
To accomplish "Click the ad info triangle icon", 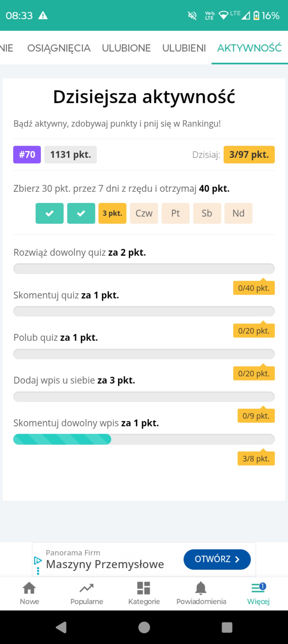I will pyautogui.click(x=38, y=560).
